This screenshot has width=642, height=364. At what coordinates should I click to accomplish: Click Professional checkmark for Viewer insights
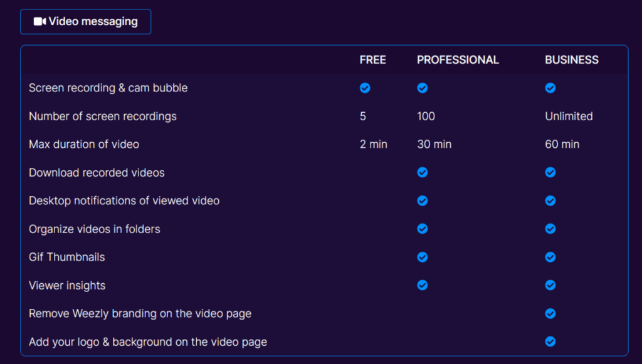coord(423,285)
